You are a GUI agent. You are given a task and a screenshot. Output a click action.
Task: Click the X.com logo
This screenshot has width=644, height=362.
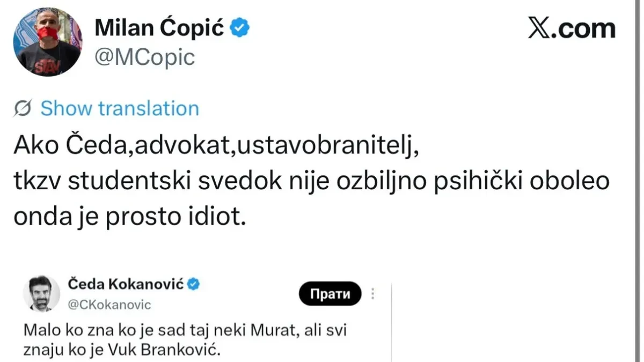(572, 29)
